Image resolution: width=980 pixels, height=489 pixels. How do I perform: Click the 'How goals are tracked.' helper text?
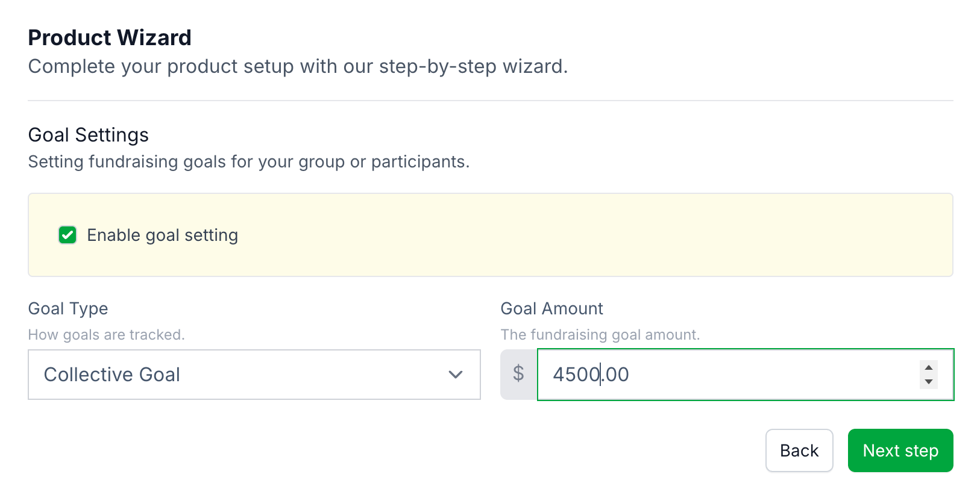107,335
